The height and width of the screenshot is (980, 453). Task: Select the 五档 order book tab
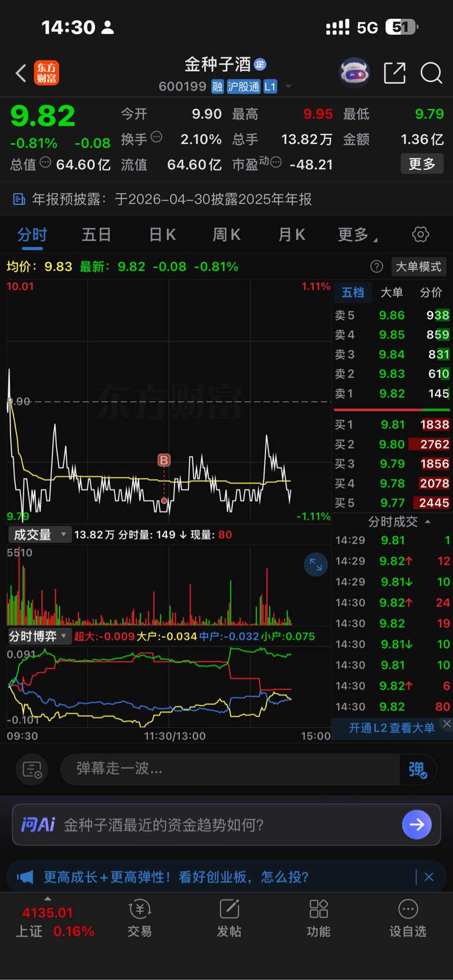pos(353,292)
